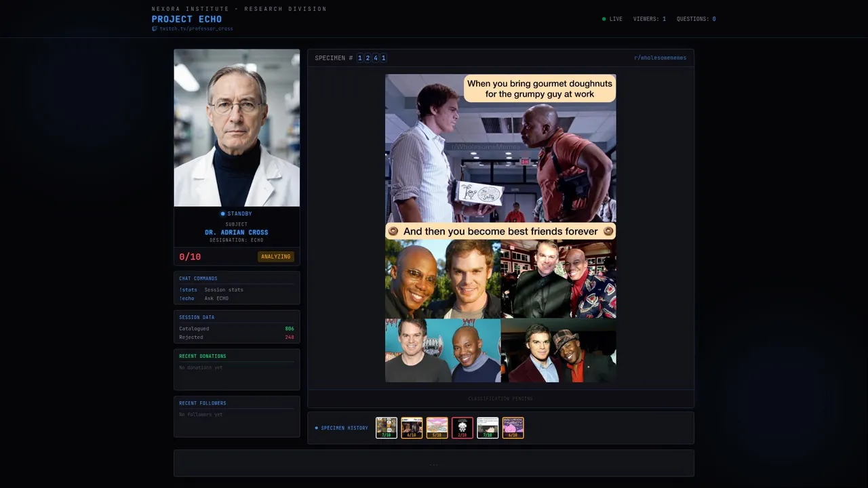Viewport: 868px width, 488px height.
Task: Click Dr. Adrian Cross portrait photo
Action: point(237,127)
